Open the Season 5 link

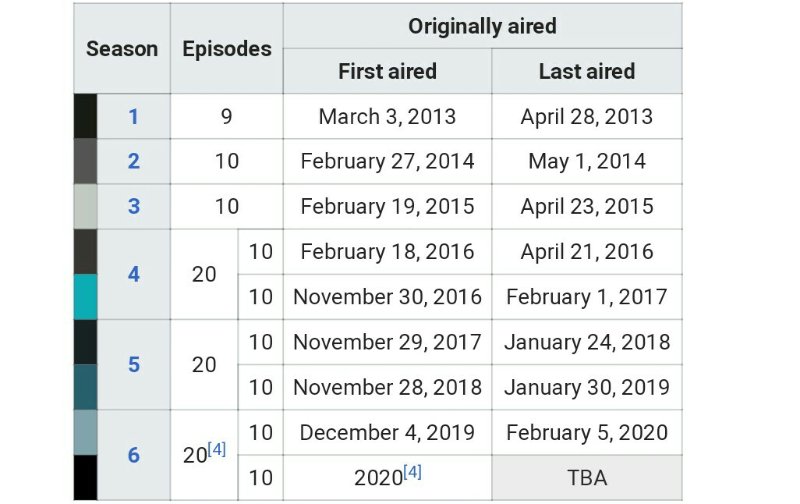(134, 365)
